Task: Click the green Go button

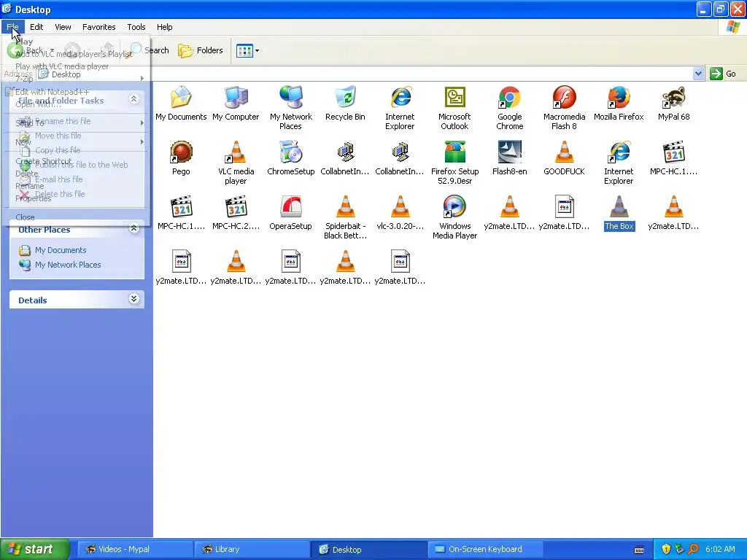Action: (x=723, y=74)
